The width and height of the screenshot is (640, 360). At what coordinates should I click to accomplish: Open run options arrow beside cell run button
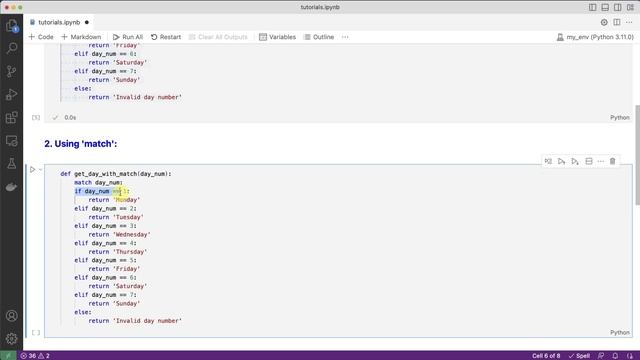tap(40, 169)
